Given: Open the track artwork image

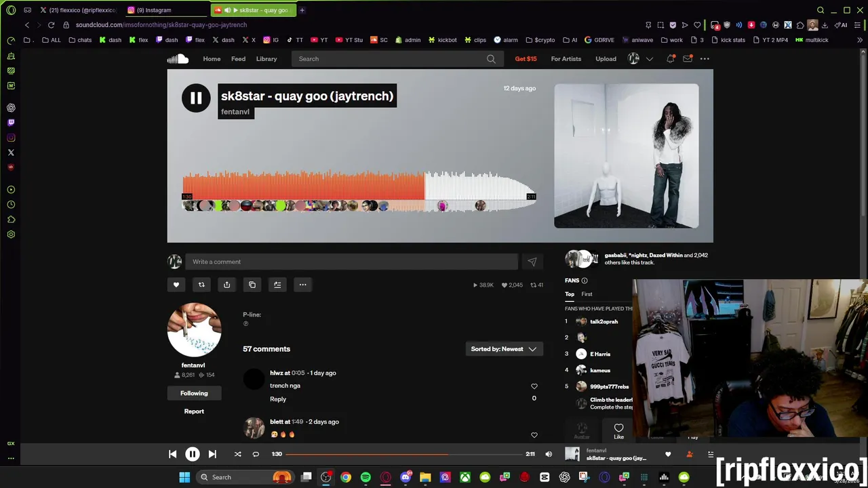Looking at the screenshot, I should (626, 156).
